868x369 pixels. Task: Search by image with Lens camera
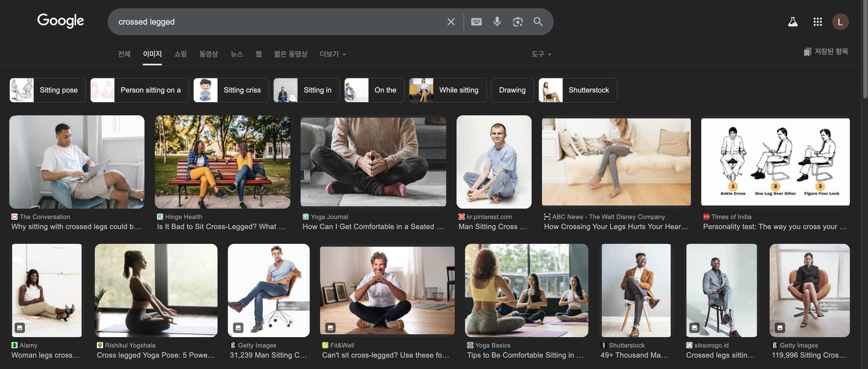click(x=517, y=22)
